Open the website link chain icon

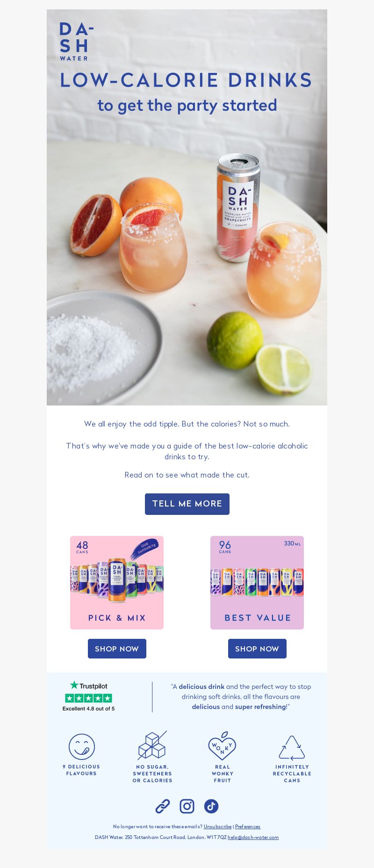tap(163, 806)
